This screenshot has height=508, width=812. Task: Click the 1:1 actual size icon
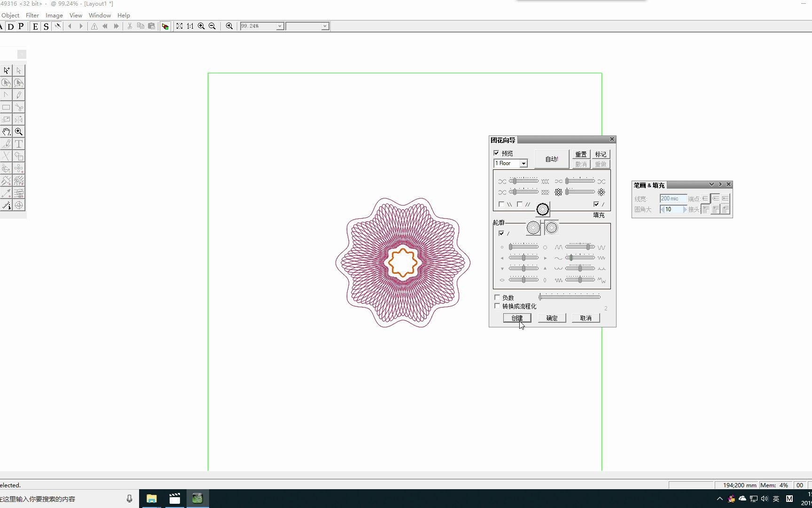coord(190,26)
